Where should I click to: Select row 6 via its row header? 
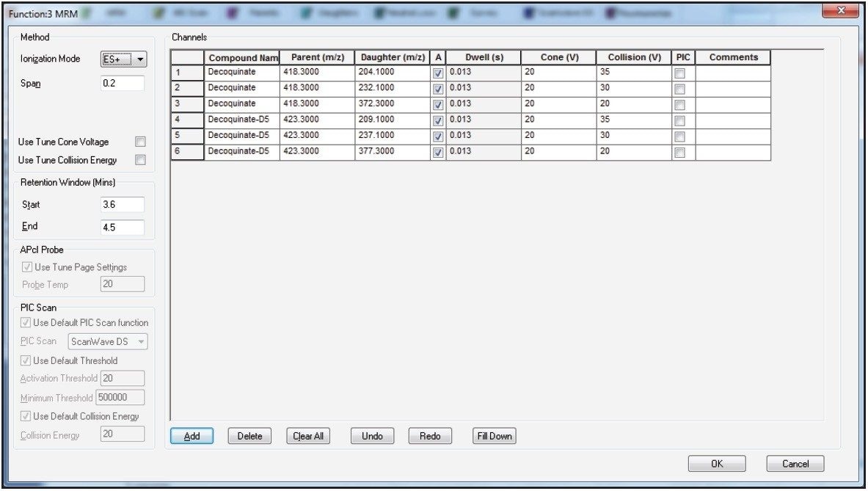(x=187, y=152)
